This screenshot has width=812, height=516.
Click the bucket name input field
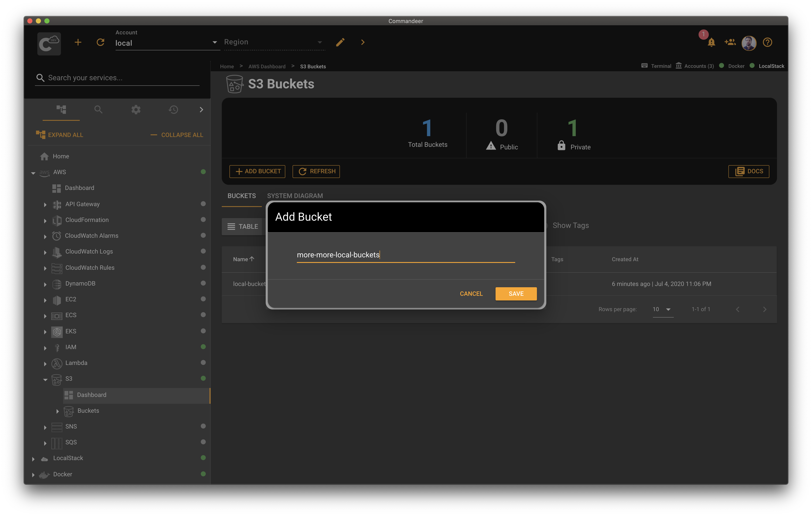(406, 255)
